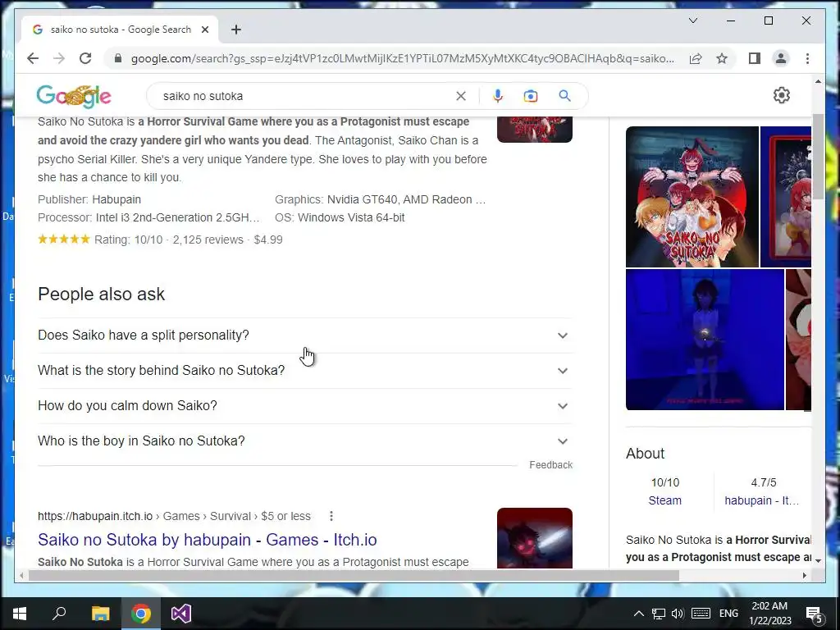The height and width of the screenshot is (630, 840).
Task: Click the top result game thumbnail
Action: coord(535,129)
